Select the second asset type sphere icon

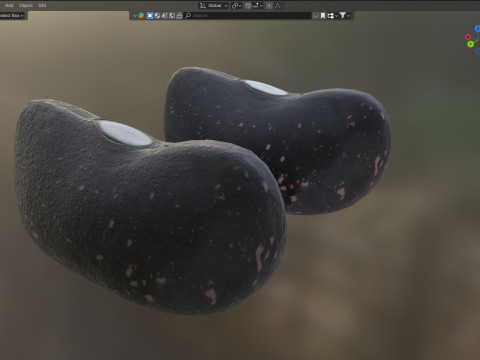pyautogui.click(x=157, y=16)
